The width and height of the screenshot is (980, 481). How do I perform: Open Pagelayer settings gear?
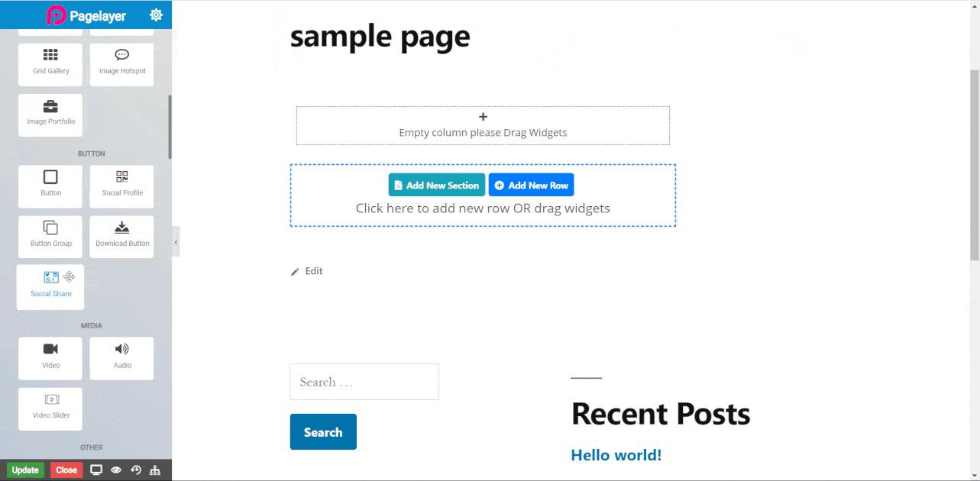[156, 15]
